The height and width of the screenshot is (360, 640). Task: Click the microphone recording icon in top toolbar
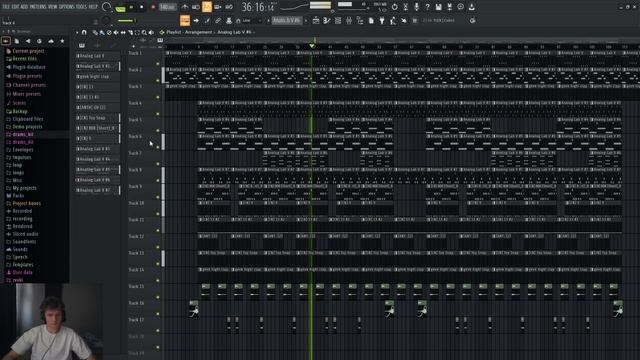pos(416,7)
